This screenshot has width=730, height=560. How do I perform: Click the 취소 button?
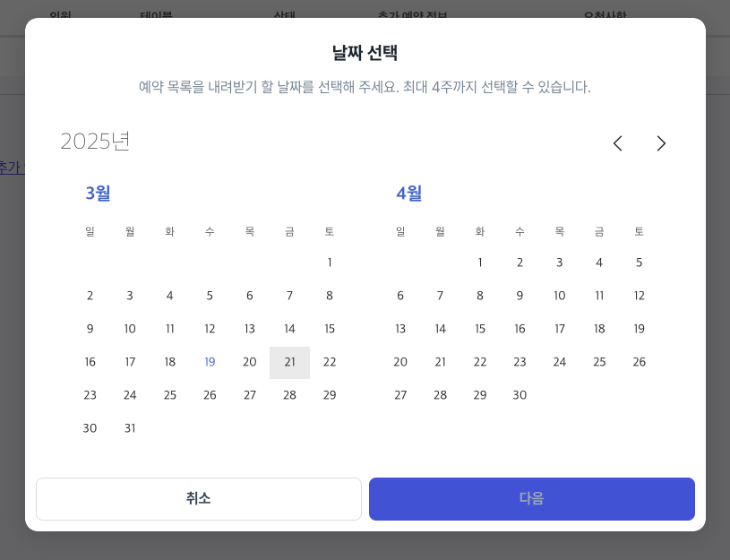pos(199,499)
